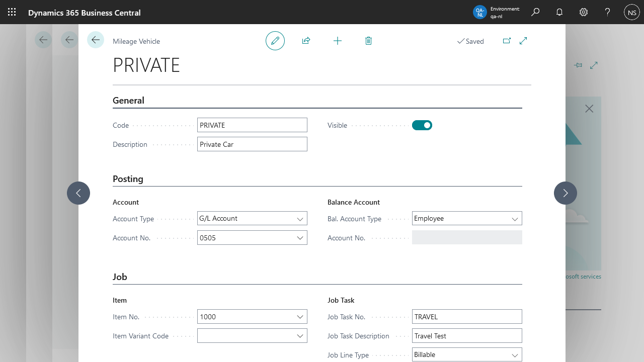Collapse the Posting section header

tap(128, 179)
